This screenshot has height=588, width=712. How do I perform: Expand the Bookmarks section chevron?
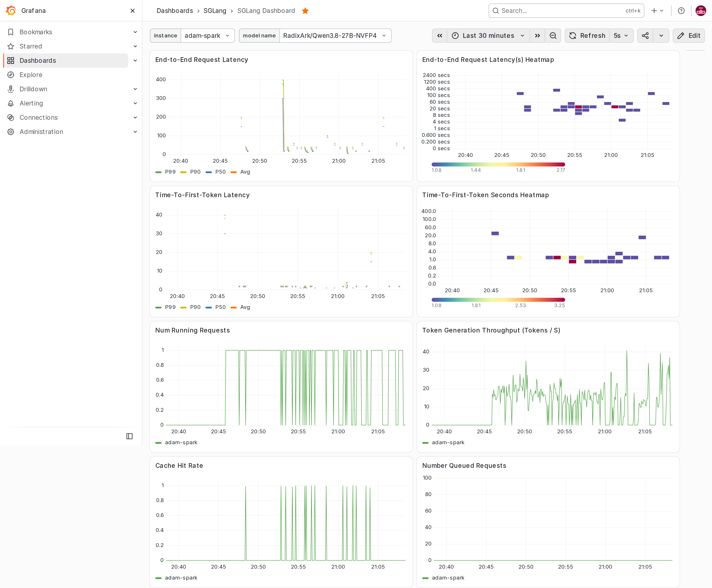pyautogui.click(x=135, y=32)
